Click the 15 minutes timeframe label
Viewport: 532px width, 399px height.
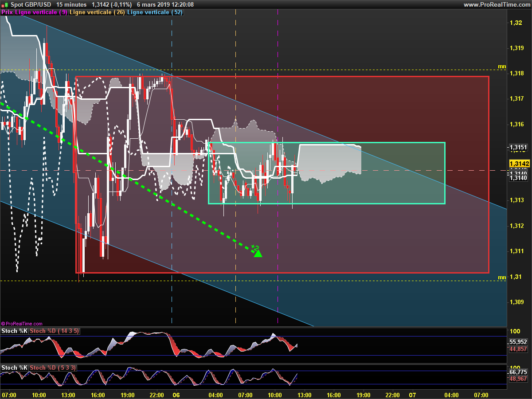pos(71,4)
